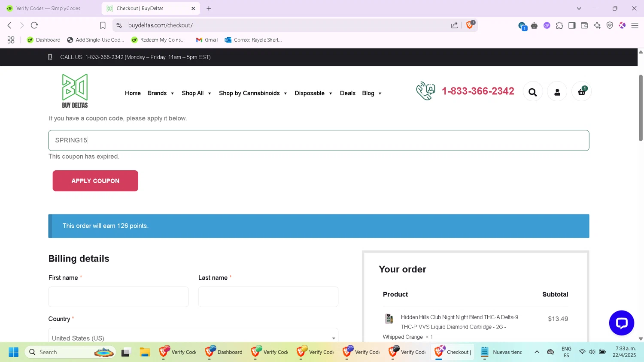The image size is (644, 362).
Task: Expand the Brands menu
Action: click(161, 93)
